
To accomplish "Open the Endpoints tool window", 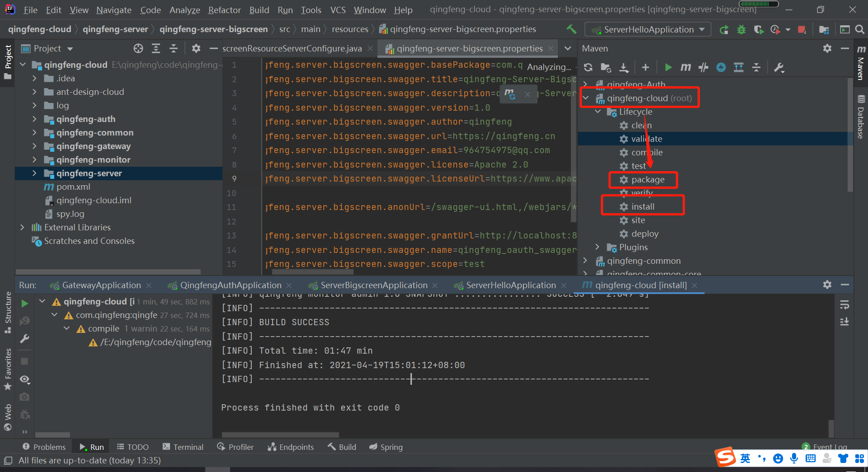I will point(291,447).
